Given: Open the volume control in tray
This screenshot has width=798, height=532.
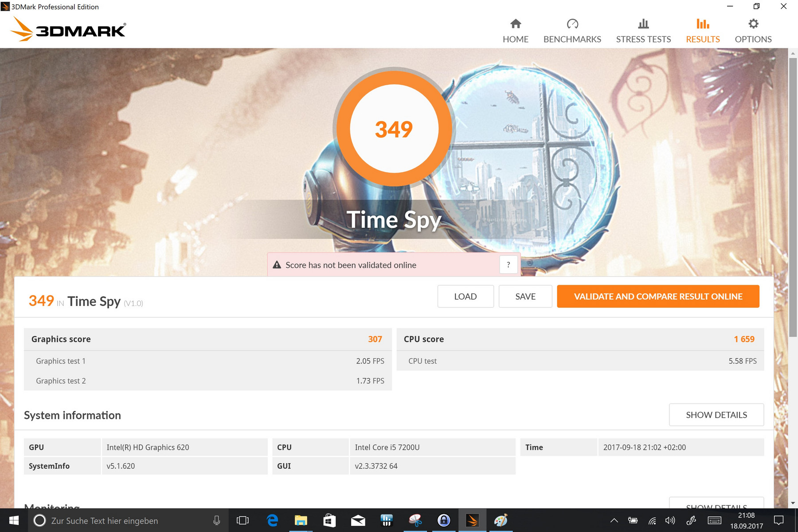Looking at the screenshot, I should point(670,520).
